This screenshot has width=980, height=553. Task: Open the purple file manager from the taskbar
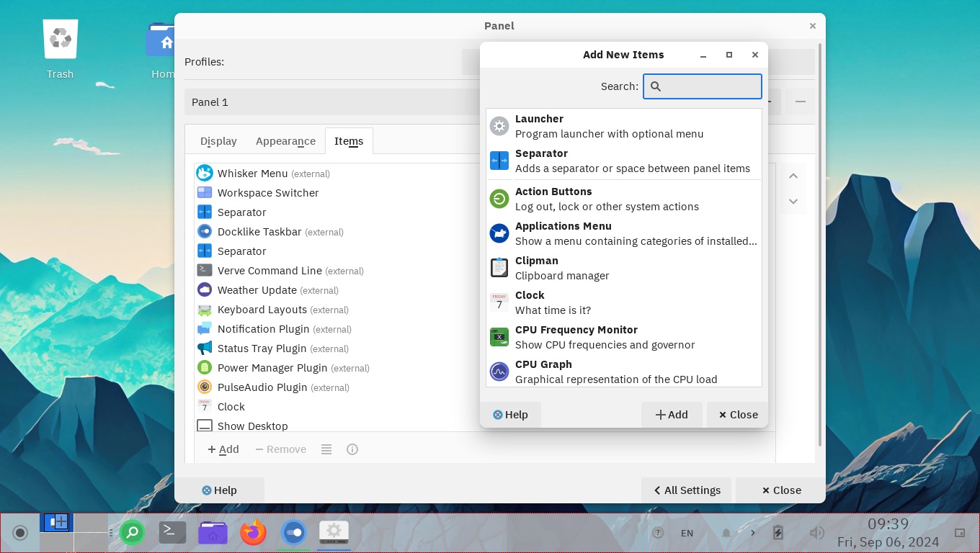pos(213,533)
